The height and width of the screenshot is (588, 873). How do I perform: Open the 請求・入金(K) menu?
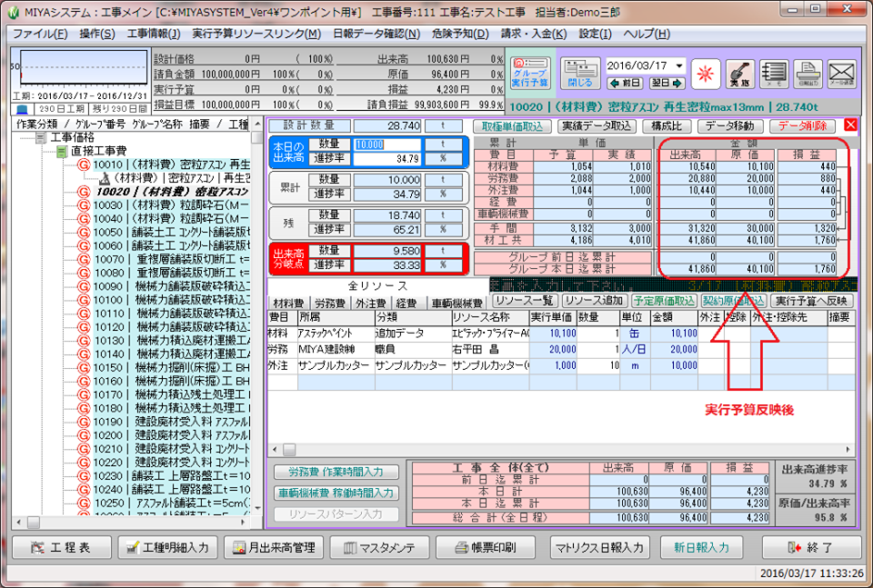pos(534,34)
